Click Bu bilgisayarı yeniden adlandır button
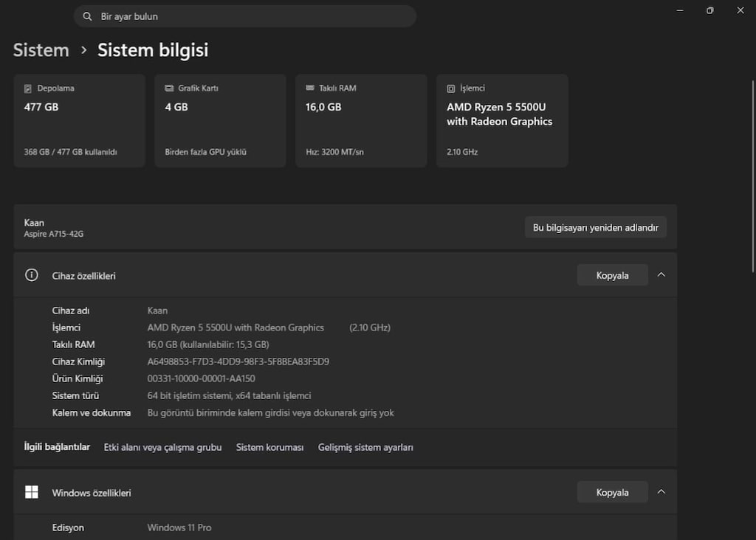Viewport: 756px width, 540px height. [x=596, y=227]
